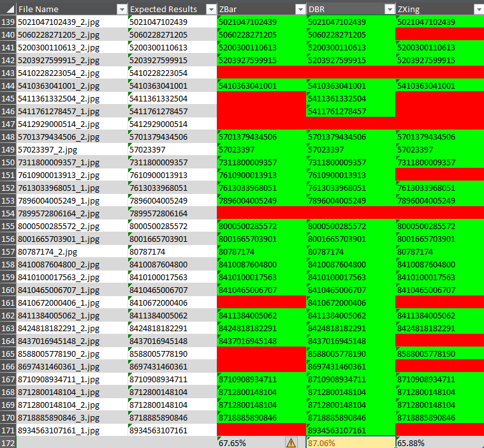The image size is (484, 448).
Task: Select the ZXing total cell showing 65.88%
Action: point(439,442)
